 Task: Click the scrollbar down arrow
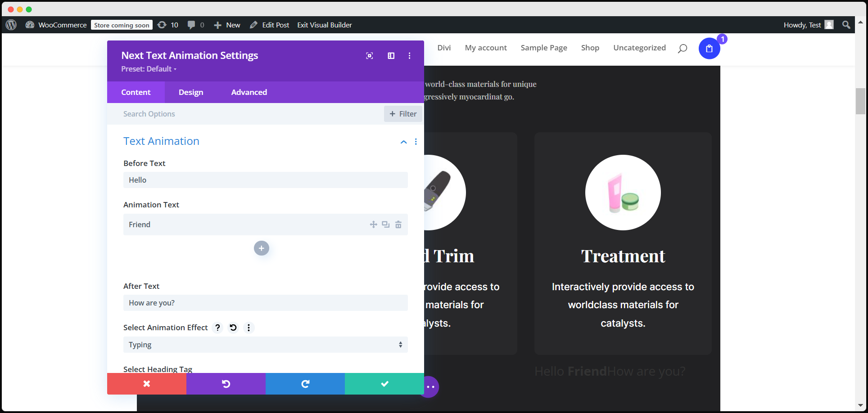(860, 405)
